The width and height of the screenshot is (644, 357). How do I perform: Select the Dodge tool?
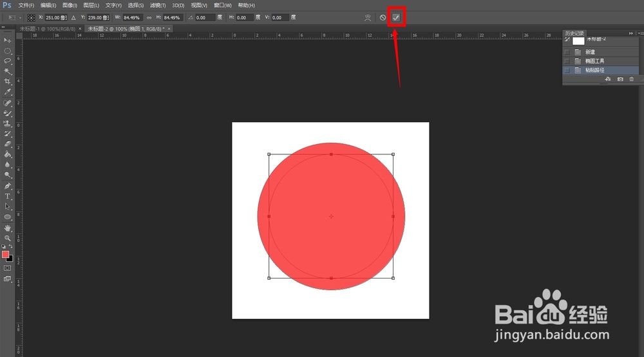pyautogui.click(x=7, y=175)
